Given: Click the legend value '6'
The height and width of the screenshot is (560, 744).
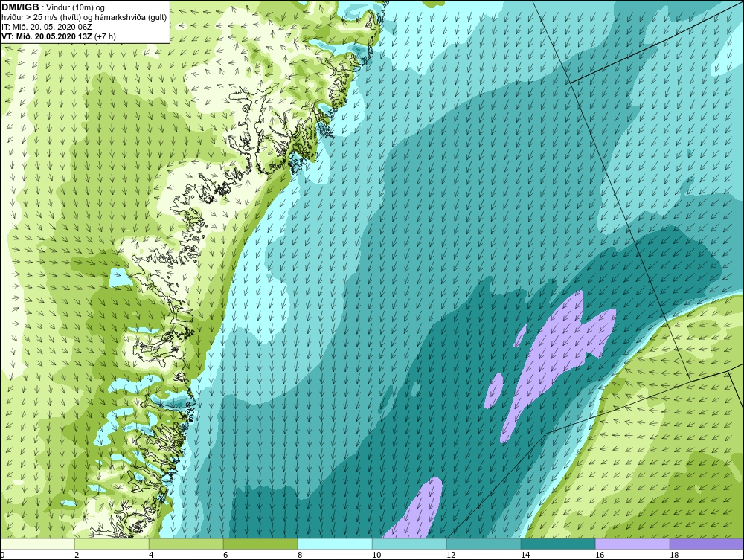Looking at the screenshot, I should (x=225, y=555).
